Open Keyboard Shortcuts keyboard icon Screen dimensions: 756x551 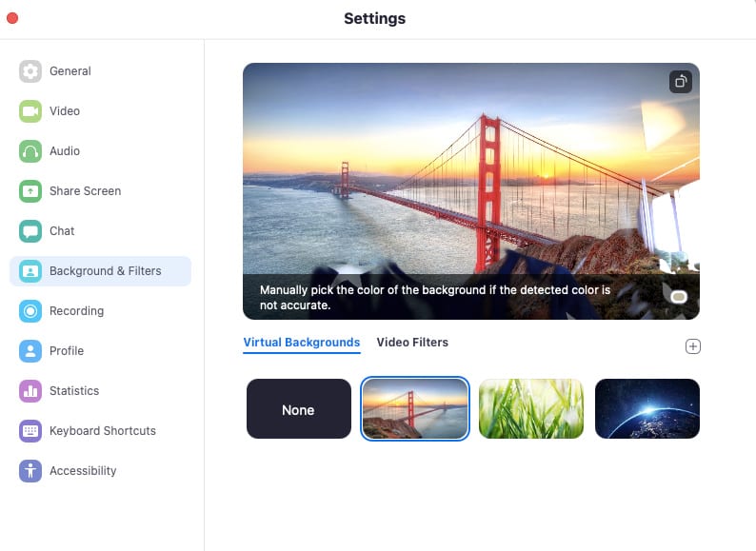pyautogui.click(x=30, y=431)
